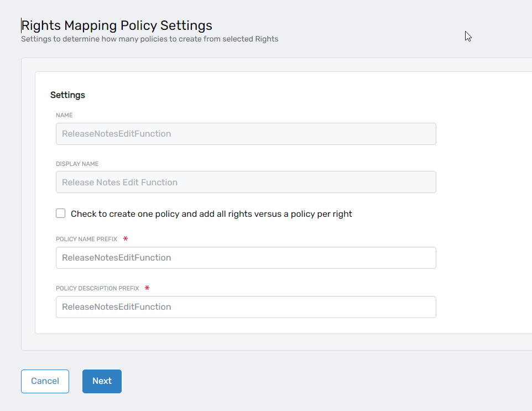Click the red asterisk beside POLICY DESCRIPTION PREFIX

[x=147, y=288]
